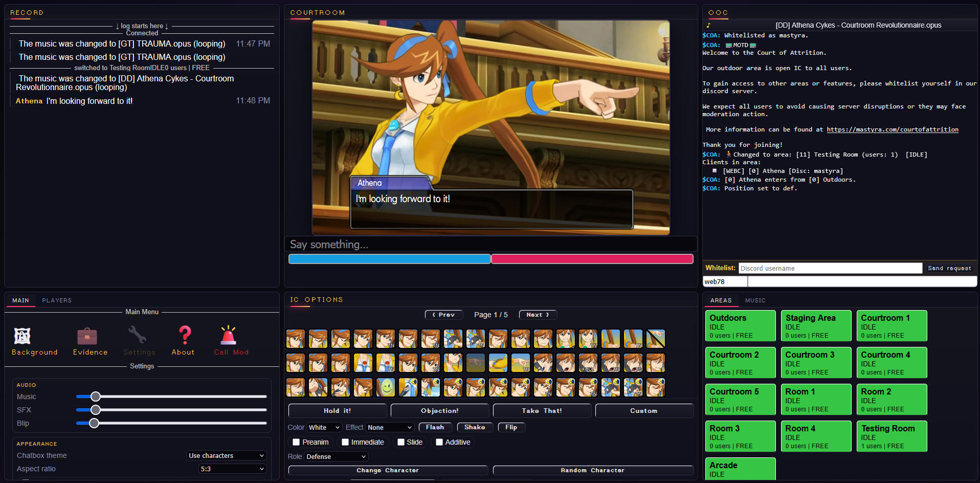This screenshot has height=483, width=980.
Task: Open the Color dropdown set to White
Action: pyautogui.click(x=324, y=427)
